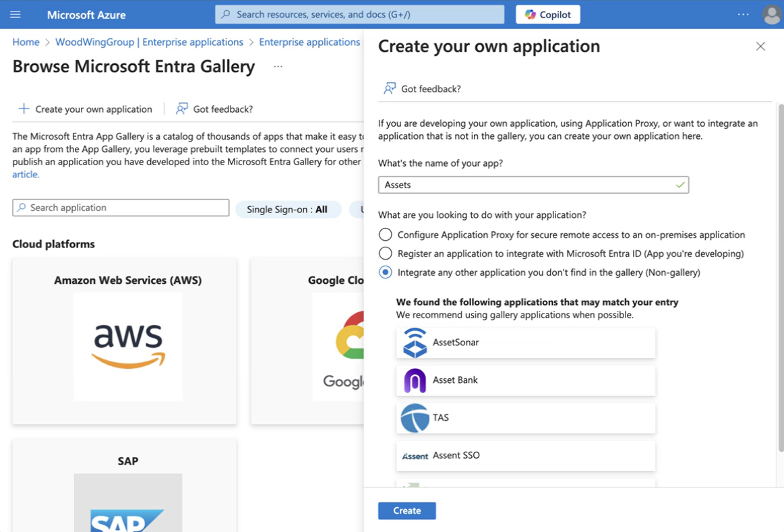Click the Google Cloud logo image
This screenshot has height=532, width=784.
[338, 347]
